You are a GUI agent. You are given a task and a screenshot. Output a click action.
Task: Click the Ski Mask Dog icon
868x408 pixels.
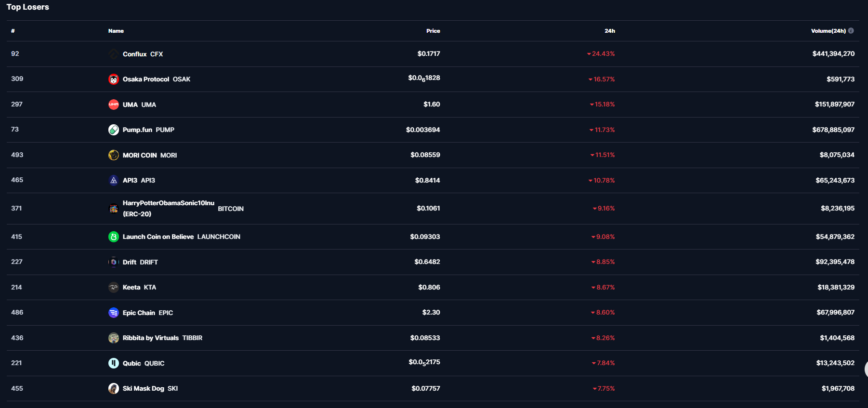click(114, 388)
